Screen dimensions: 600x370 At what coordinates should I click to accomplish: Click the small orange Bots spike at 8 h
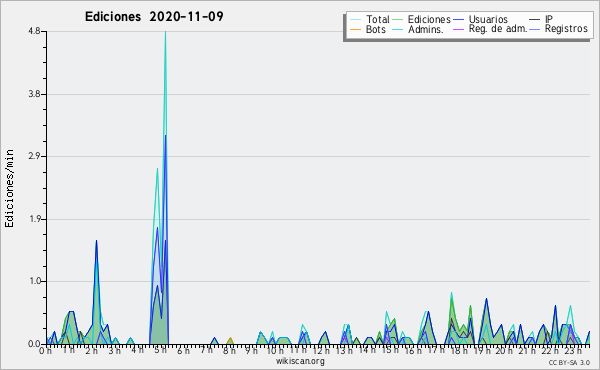pyautogui.click(x=230, y=341)
